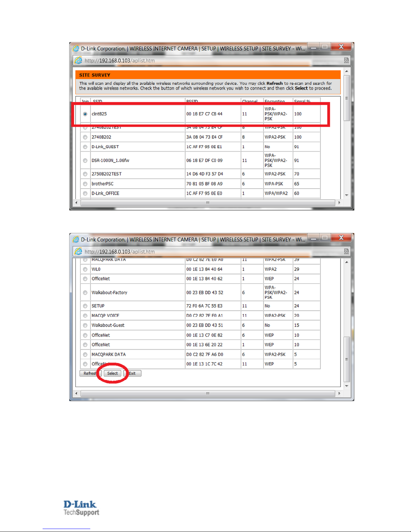This screenshot has height=532, width=411.
Task: Click the scroll down arrow in lower window
Action: tap(347, 386)
